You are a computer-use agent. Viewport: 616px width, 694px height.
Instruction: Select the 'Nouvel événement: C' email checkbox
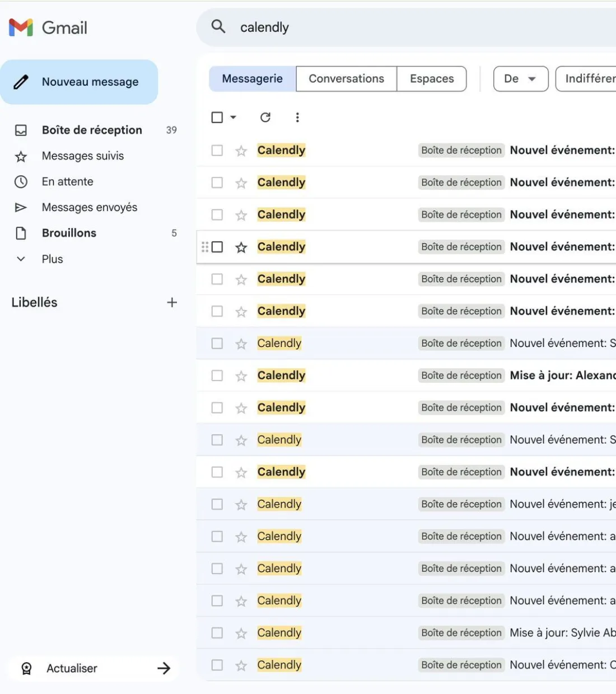[217, 665]
